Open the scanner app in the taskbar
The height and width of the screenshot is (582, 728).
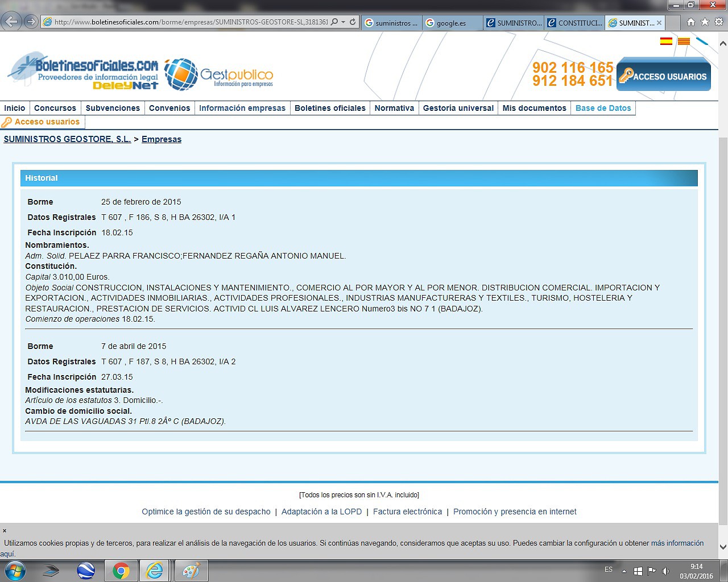pyautogui.click(x=52, y=571)
